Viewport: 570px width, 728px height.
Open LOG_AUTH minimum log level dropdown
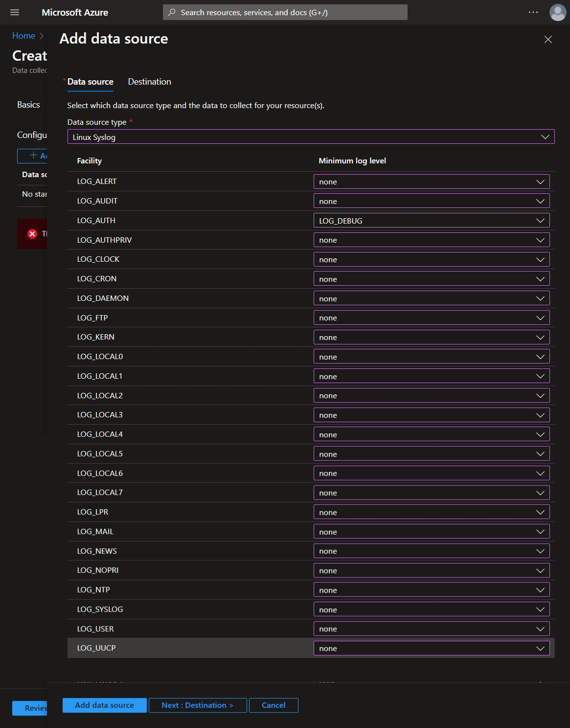pos(432,221)
